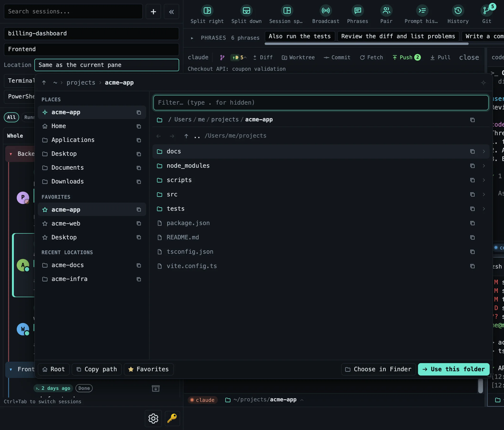Go up one folder via arrow in breadcrumb
The width and height of the screenshot is (504, 430).
click(x=44, y=83)
